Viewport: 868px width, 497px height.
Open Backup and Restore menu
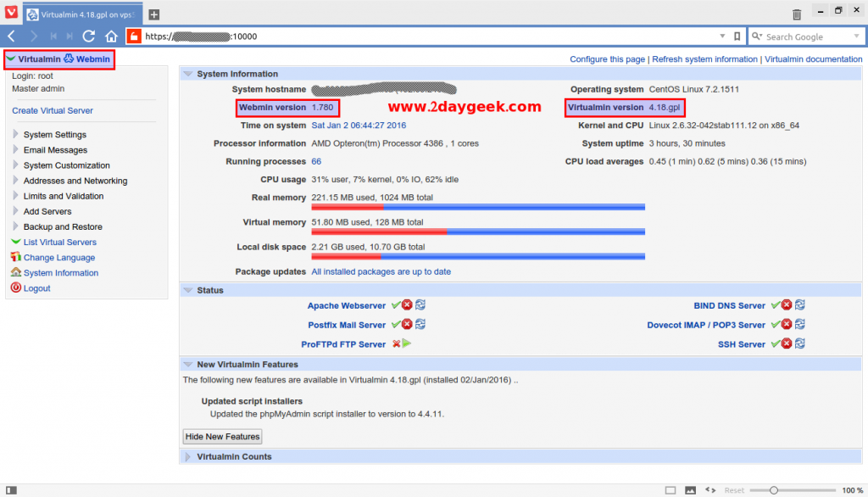63,227
